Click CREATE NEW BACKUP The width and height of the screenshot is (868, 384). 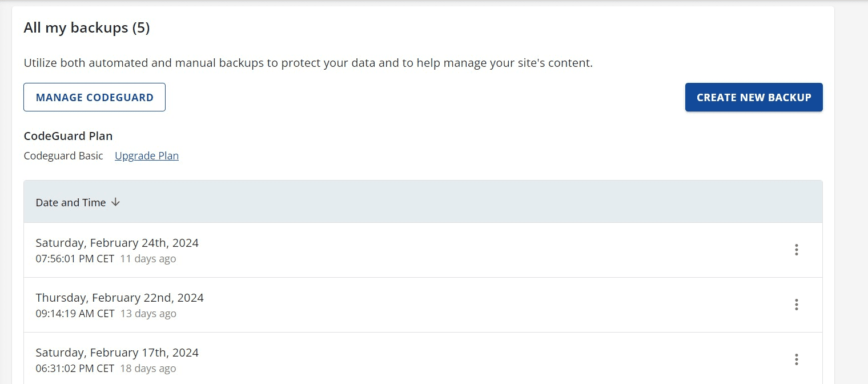[x=754, y=97]
